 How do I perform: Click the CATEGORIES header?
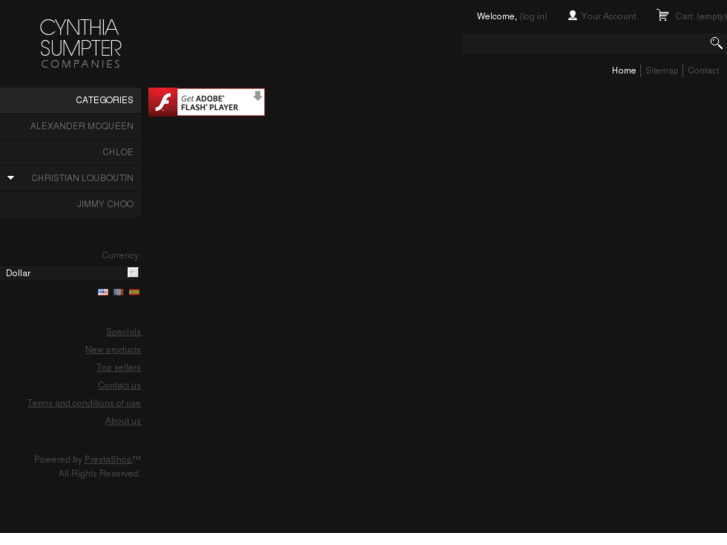(70, 100)
